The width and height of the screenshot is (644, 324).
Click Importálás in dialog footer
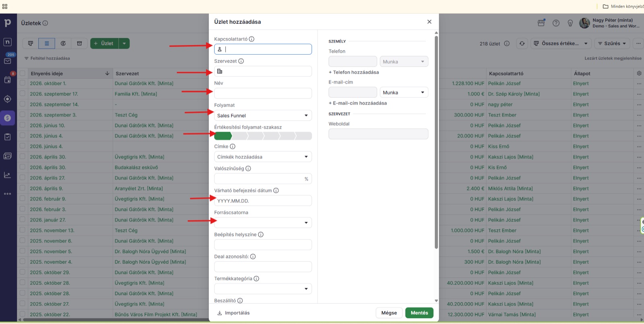pyautogui.click(x=233, y=313)
